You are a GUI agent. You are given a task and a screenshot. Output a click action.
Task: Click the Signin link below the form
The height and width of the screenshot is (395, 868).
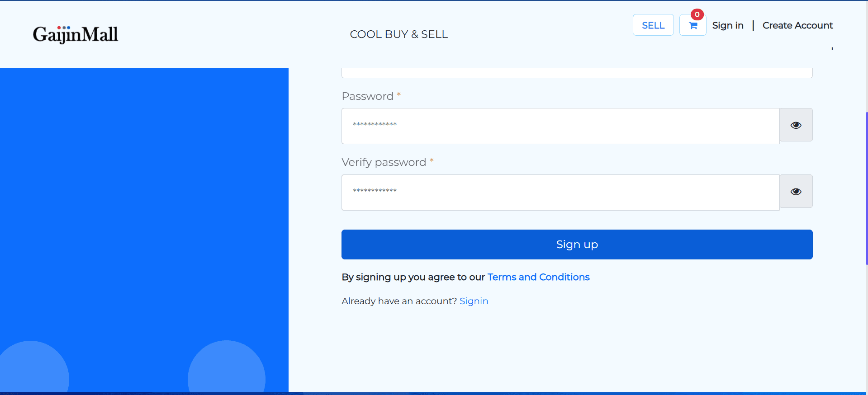tap(473, 301)
